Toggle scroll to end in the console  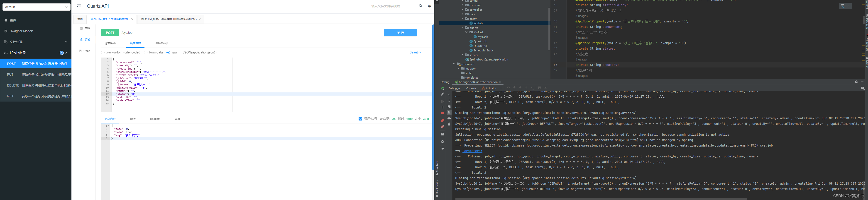tap(449, 112)
